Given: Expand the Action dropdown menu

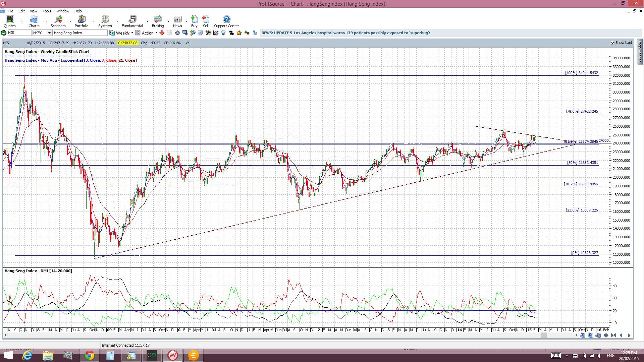Looking at the screenshot, I should [156, 33].
